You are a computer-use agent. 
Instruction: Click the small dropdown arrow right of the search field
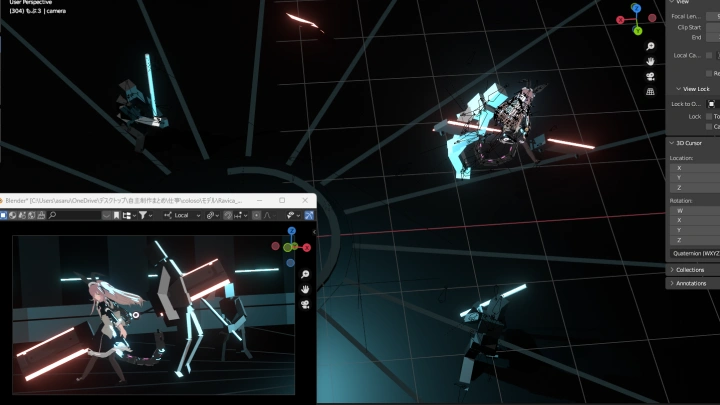point(106,215)
